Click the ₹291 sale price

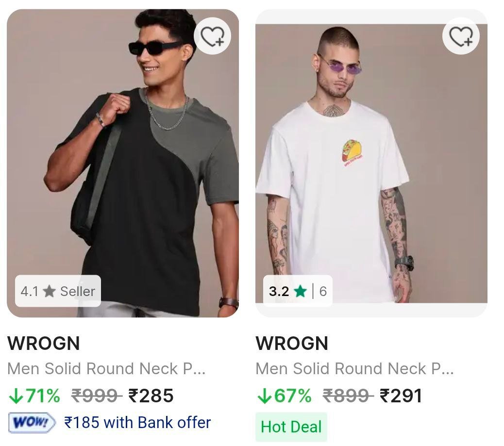pyautogui.click(x=401, y=396)
